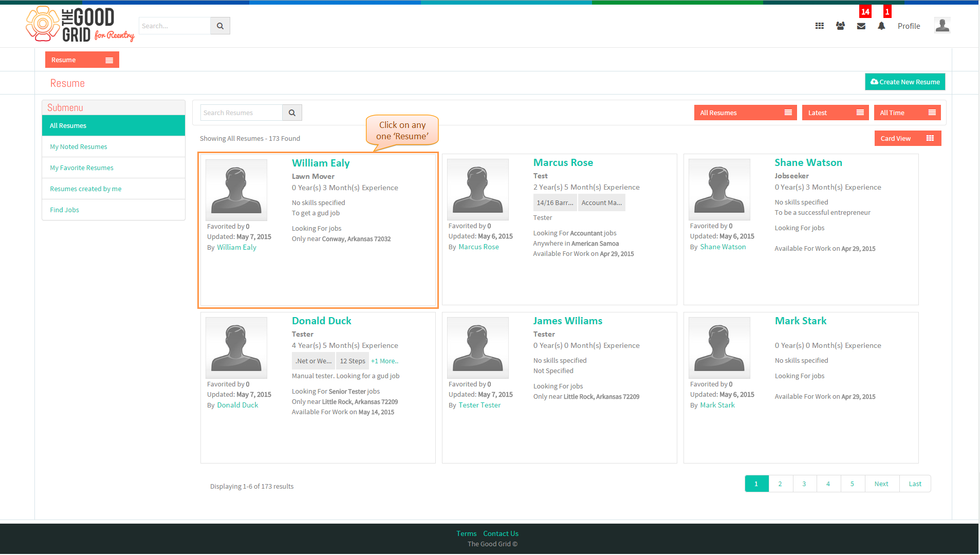
Task: Click into the Search Resumes field
Action: coord(242,113)
